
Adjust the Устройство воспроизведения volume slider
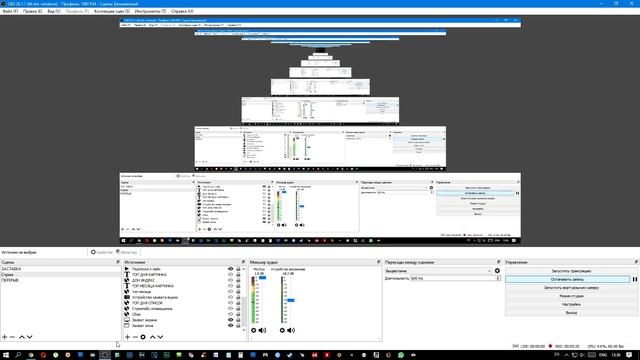pyautogui.click(x=291, y=300)
